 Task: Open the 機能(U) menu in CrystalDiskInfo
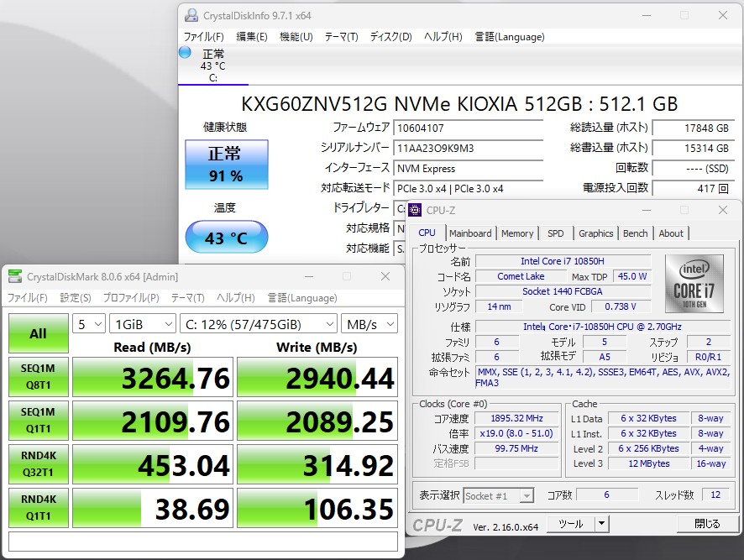[296, 37]
